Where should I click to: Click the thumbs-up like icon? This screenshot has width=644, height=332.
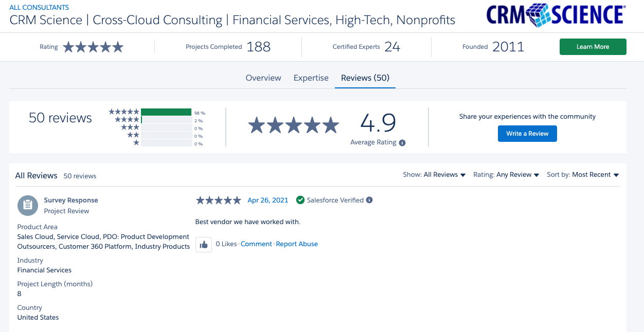(204, 245)
